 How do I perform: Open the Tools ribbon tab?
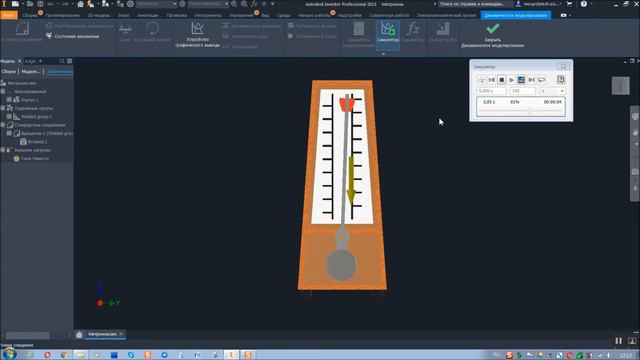[208, 15]
